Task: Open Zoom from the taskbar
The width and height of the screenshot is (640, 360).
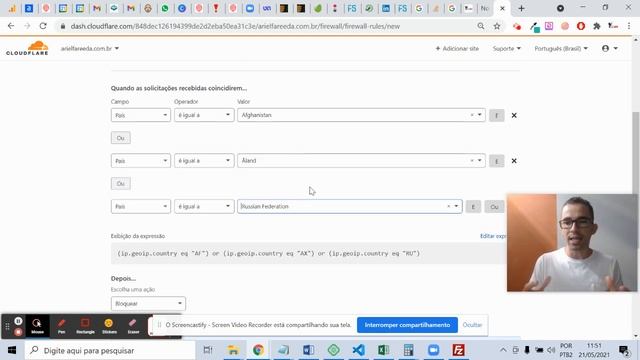Action: pyautogui.click(x=433, y=350)
